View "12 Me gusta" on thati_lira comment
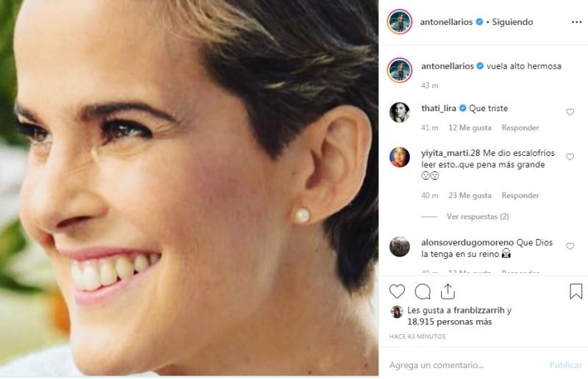 [x=470, y=128]
